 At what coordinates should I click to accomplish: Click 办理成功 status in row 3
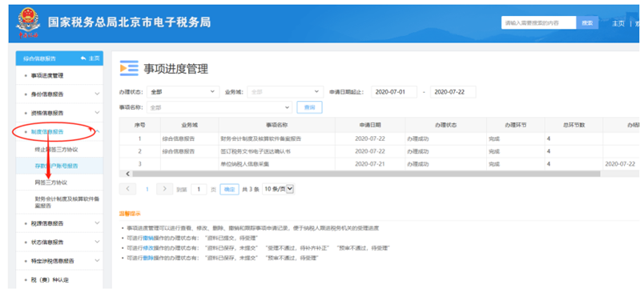[417, 164]
